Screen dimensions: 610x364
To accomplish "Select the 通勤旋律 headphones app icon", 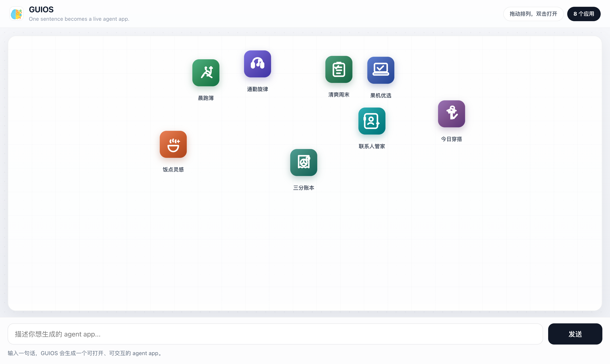I will click(x=258, y=64).
